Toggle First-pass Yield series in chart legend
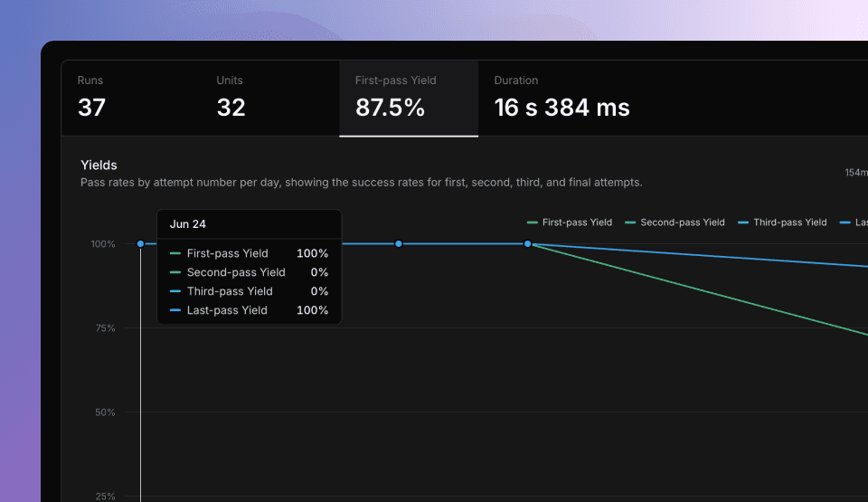 click(x=570, y=223)
